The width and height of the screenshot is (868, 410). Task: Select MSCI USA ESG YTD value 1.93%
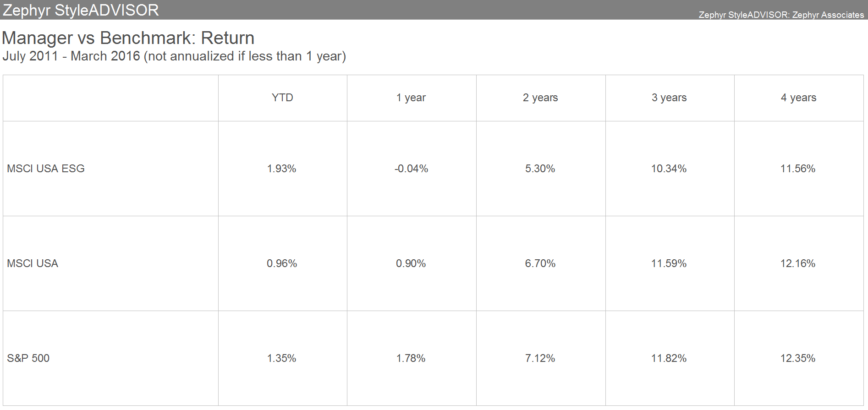tap(282, 169)
